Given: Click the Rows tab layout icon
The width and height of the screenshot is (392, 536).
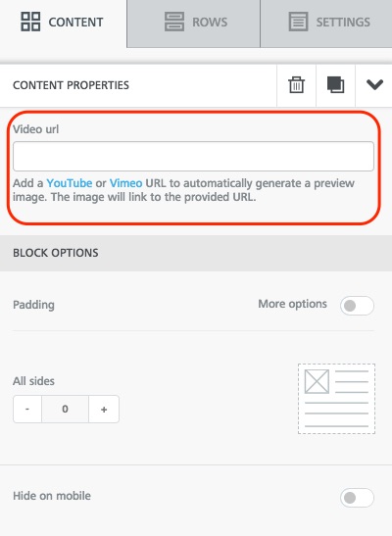Looking at the screenshot, I should [x=174, y=22].
